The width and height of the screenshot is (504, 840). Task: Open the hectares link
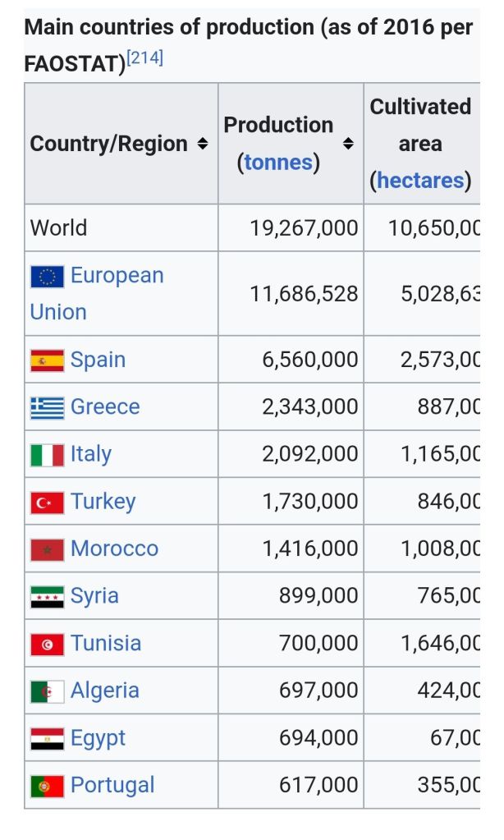click(420, 181)
